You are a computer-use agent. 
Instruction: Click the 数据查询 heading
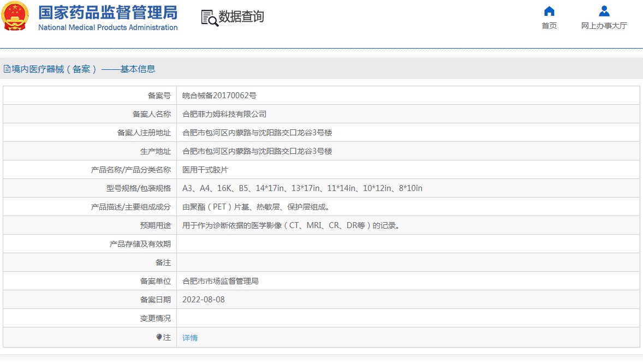click(x=241, y=16)
